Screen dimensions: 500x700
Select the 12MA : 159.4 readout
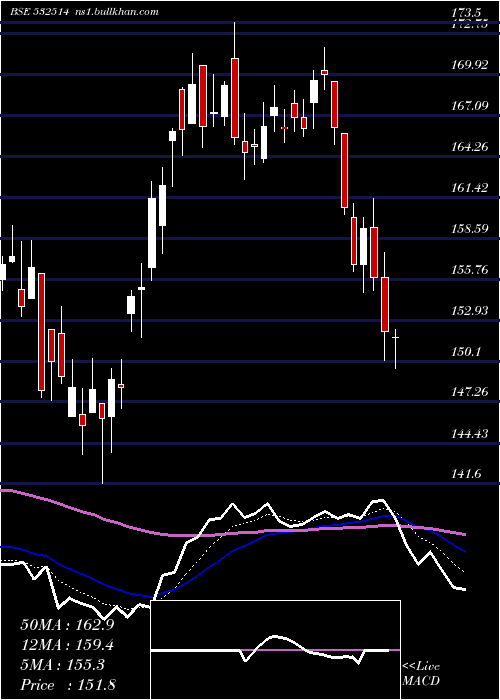pos(67,645)
